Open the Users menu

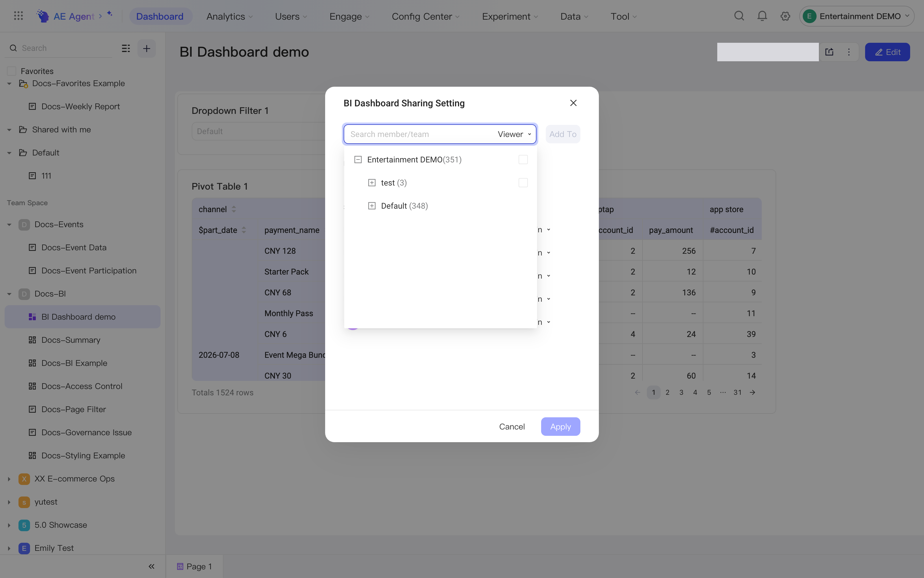(x=291, y=16)
